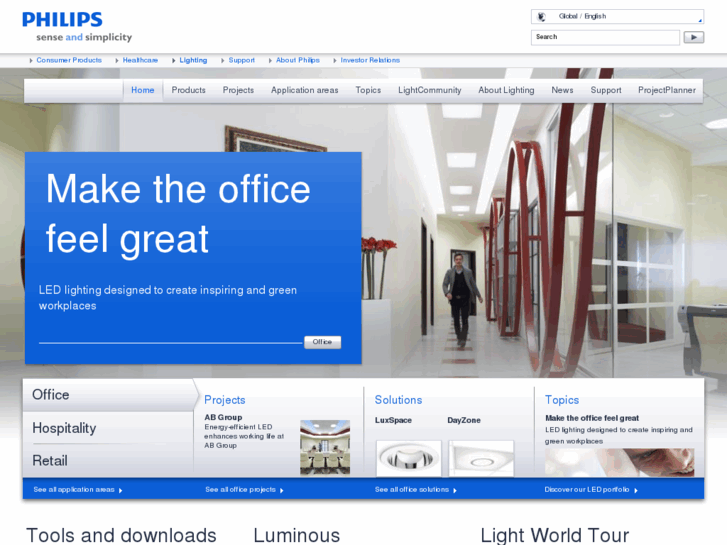Open the AB Group project thumbnail
The height and width of the screenshot is (545, 727).
coord(324,447)
